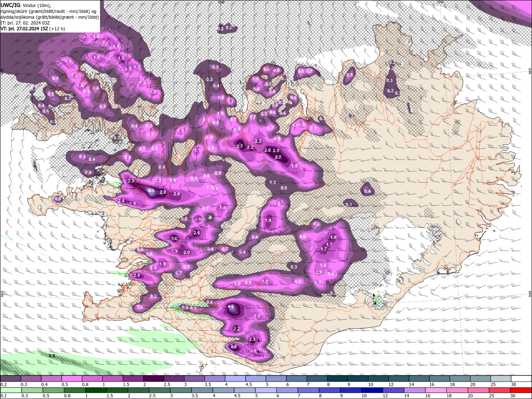
Task: Click the pale green lower swatch above 0.1
Action: pos(10,390)
